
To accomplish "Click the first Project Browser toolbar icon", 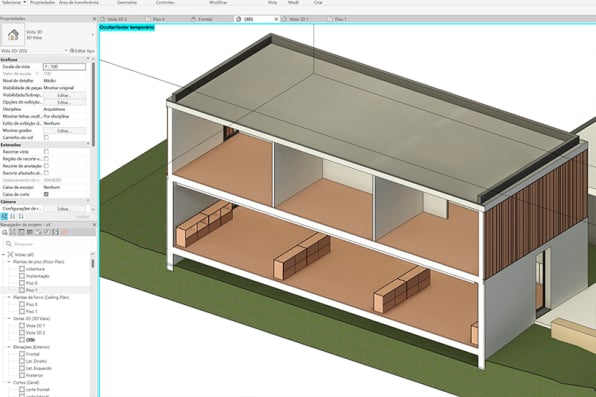I will pyautogui.click(x=5, y=232).
